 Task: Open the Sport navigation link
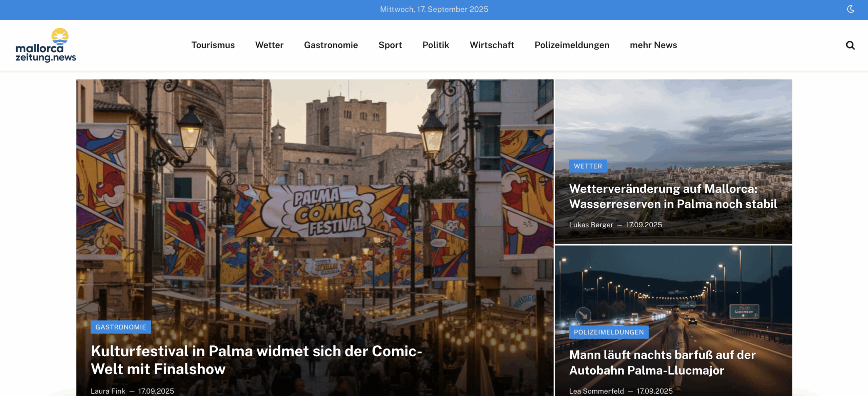pyautogui.click(x=390, y=45)
